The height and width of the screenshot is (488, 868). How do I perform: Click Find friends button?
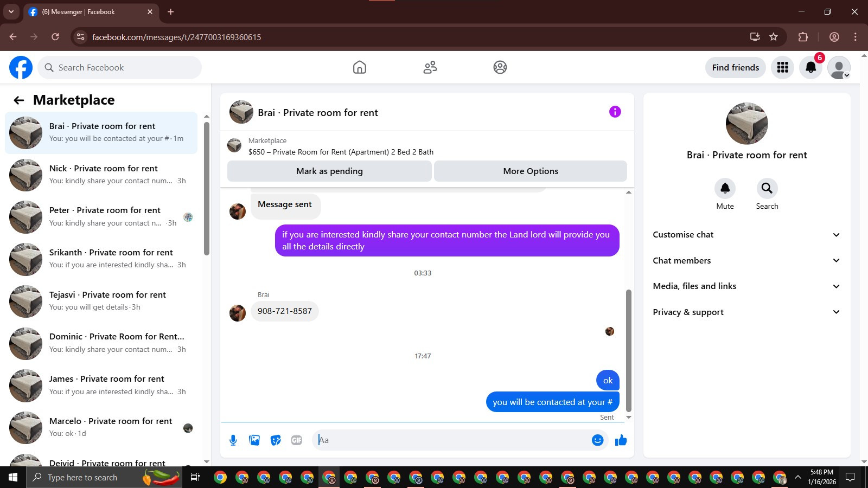pyautogui.click(x=736, y=67)
